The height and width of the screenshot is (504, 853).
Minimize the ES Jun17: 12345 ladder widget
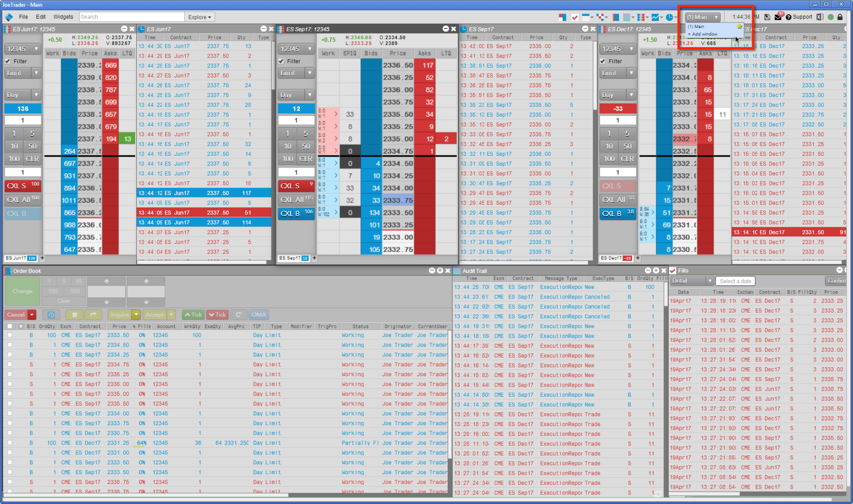(x=124, y=29)
